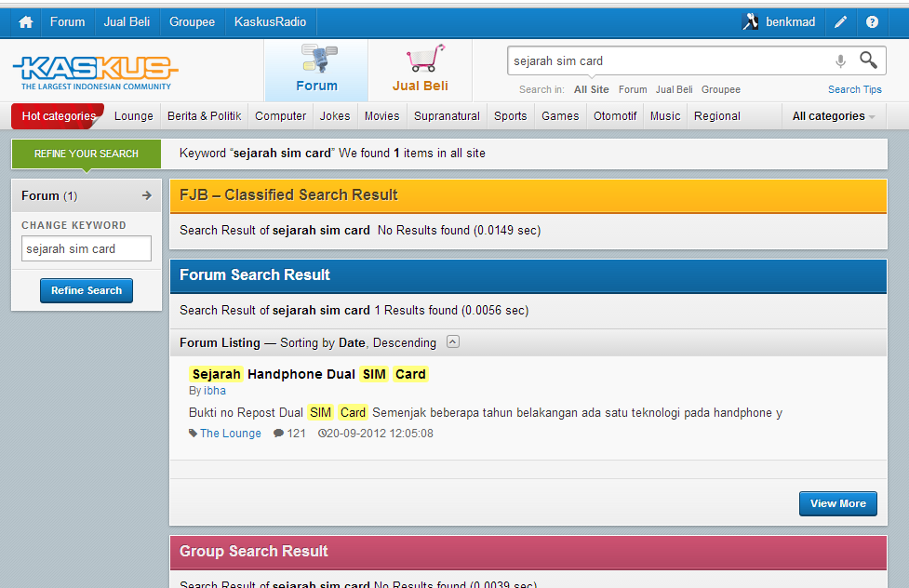This screenshot has height=588, width=909.
Task: Open the Berita & Politik category
Action: (204, 116)
